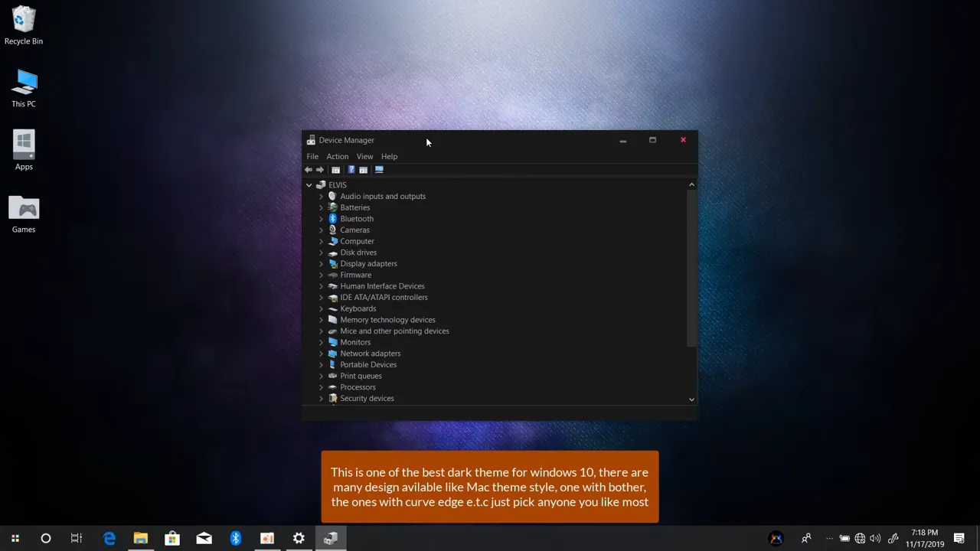Click the Cortana circle on taskbar
Screen dimensions: 980x551
[x=45, y=539]
